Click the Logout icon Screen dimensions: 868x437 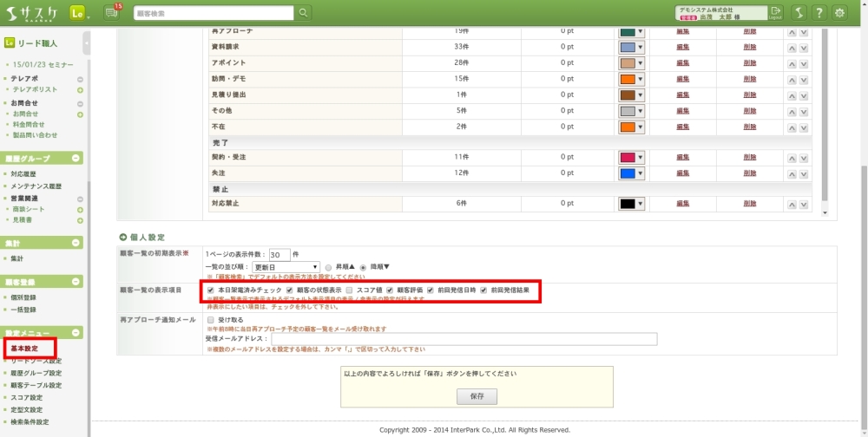775,13
